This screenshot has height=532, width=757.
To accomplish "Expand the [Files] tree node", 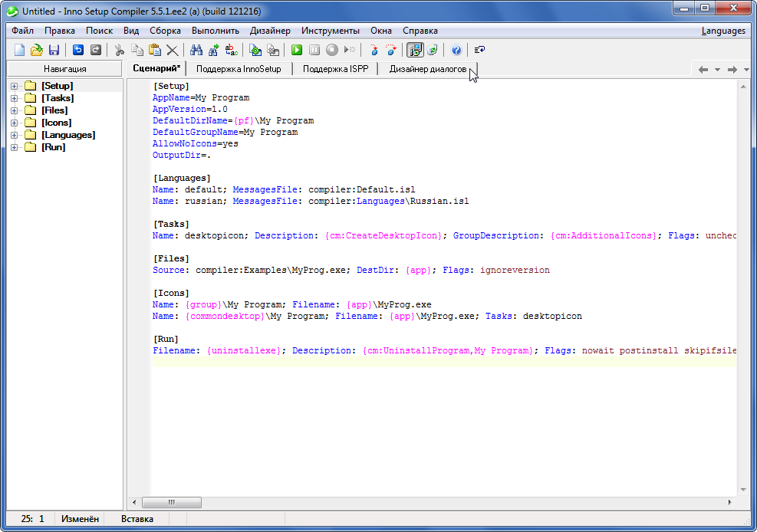I will tap(14, 110).
